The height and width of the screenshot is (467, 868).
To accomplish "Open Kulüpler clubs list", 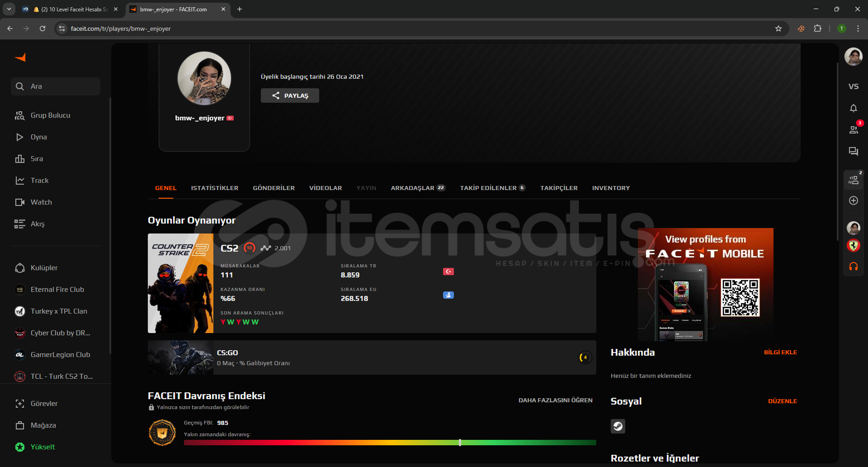I will (x=44, y=268).
